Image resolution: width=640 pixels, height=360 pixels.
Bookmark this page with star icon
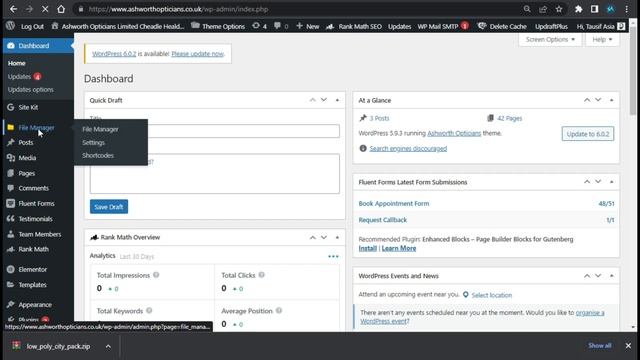[559, 9]
